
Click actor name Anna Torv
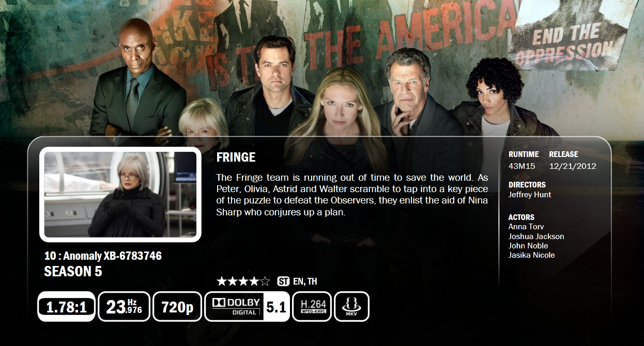tap(526, 227)
